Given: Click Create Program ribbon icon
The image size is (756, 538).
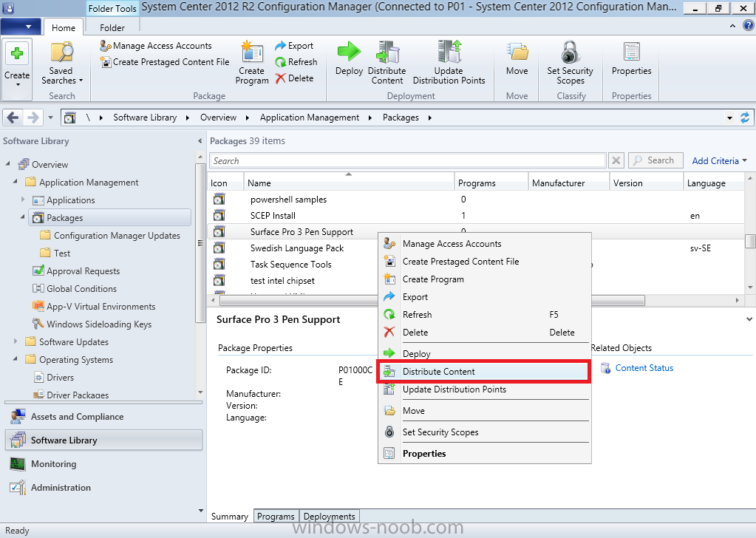Looking at the screenshot, I should click(252, 63).
